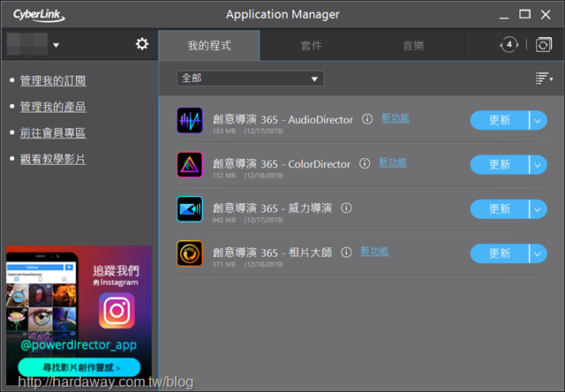
Task: Open 新功能 link for 相片大師
Action: 374,252
